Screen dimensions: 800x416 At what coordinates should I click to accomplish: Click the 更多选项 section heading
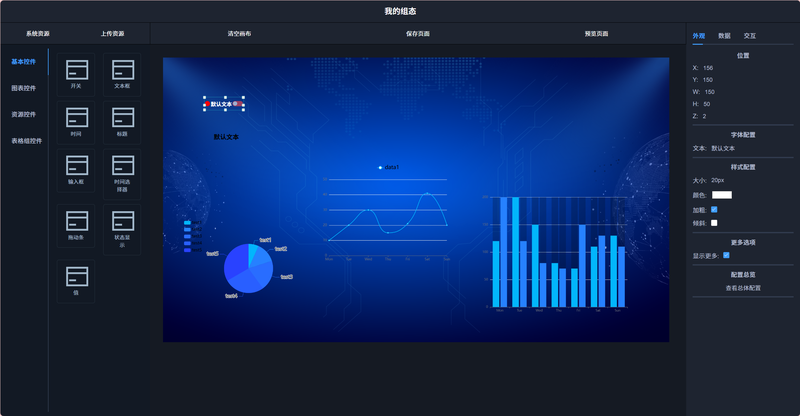(743, 242)
